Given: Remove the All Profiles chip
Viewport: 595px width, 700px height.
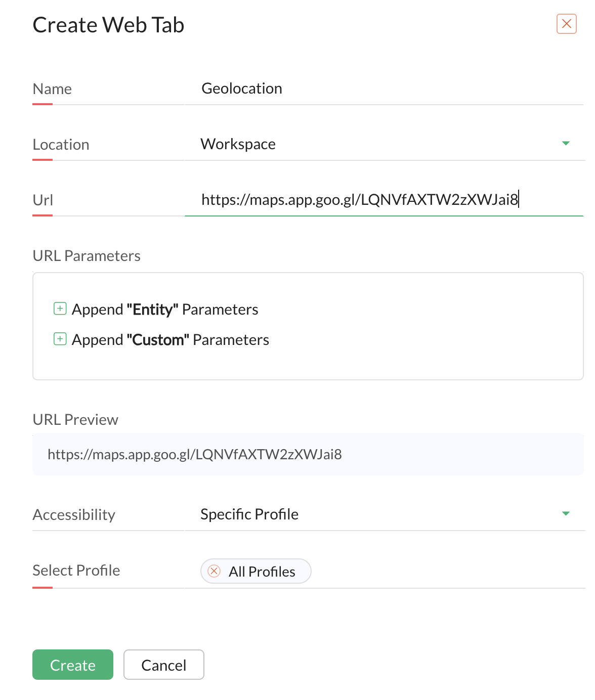Looking at the screenshot, I should click(x=215, y=571).
